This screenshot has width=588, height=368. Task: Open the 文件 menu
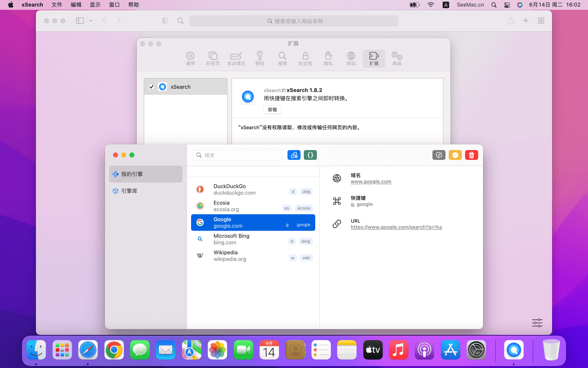point(57,5)
